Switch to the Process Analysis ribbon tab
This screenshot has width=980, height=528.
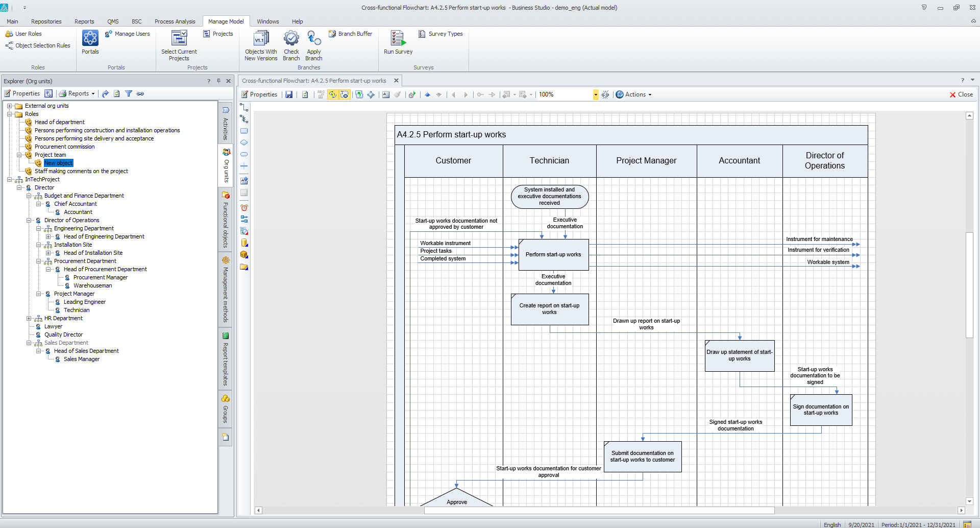click(175, 21)
